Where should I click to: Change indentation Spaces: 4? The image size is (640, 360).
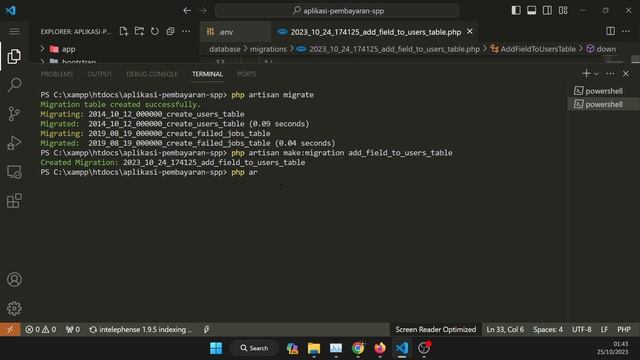548,329
